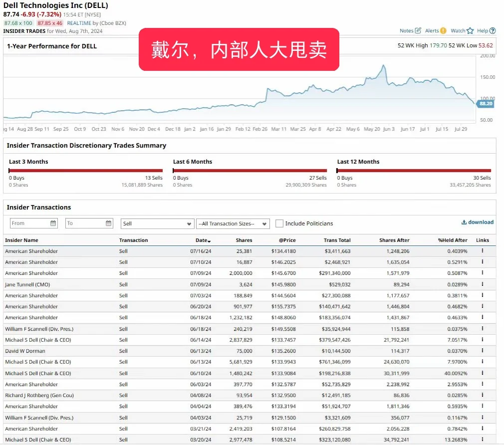Open links menu for Michael Dell 06/13/24 row
The width and height of the screenshot is (504, 445).
[x=483, y=362]
